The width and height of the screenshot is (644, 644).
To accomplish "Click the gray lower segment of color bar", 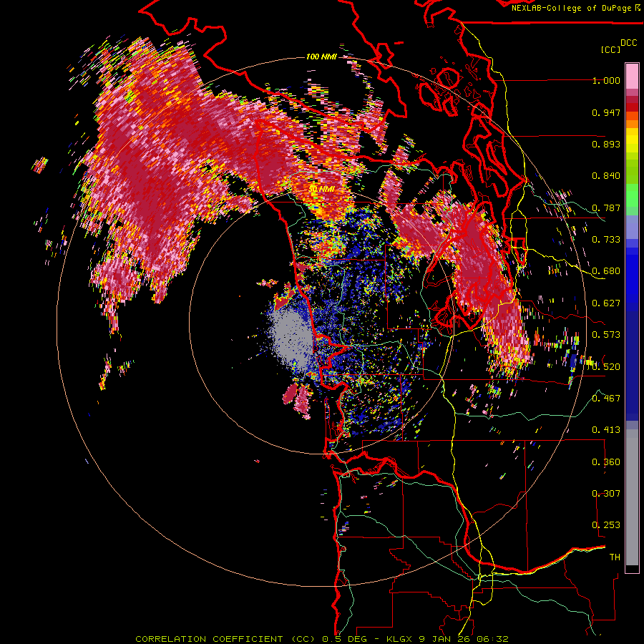I will click(632, 497).
